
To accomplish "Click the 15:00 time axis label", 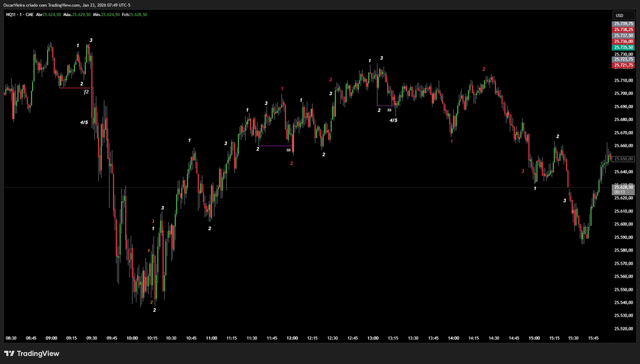I will 534,338.
